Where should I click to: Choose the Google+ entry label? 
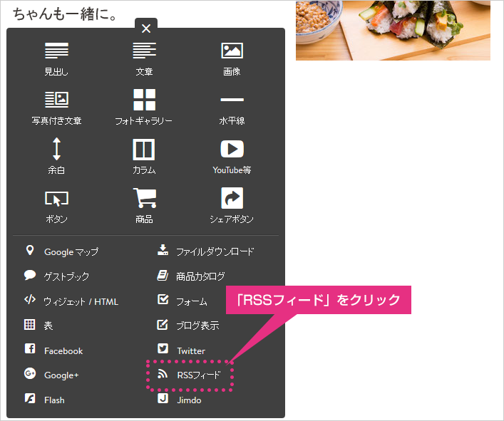pos(61,375)
